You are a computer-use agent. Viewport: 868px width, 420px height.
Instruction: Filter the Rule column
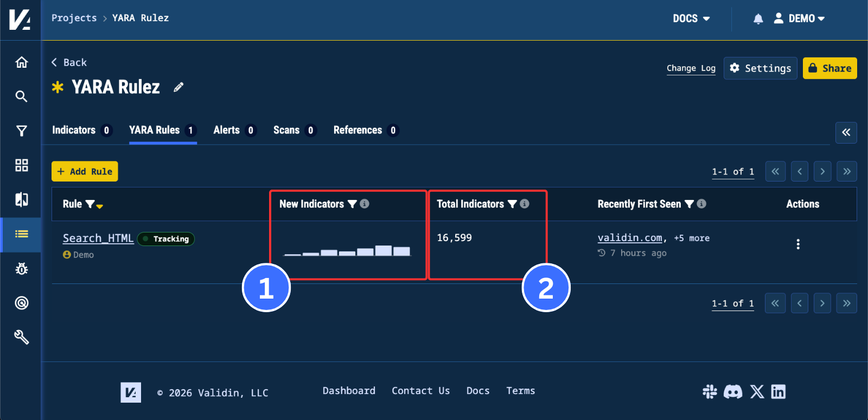point(90,204)
